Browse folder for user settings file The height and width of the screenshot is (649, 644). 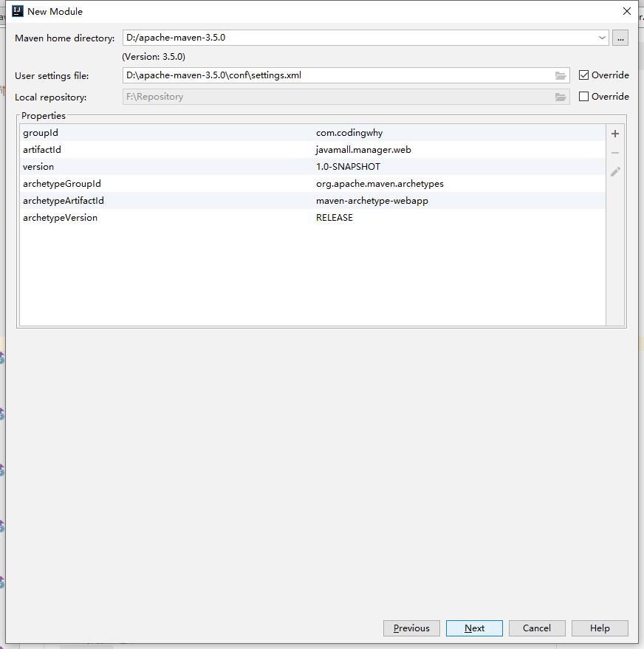click(x=561, y=75)
